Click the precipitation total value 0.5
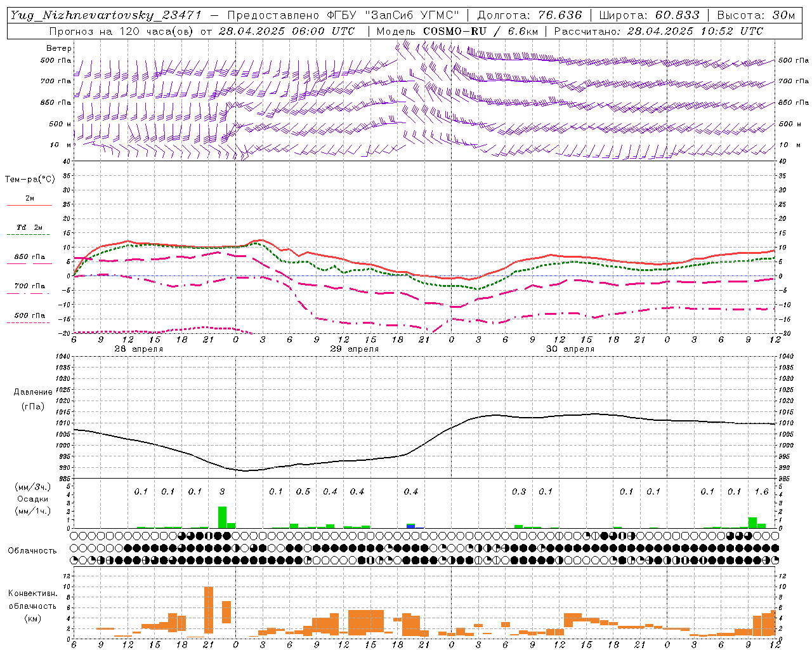 click(x=303, y=492)
